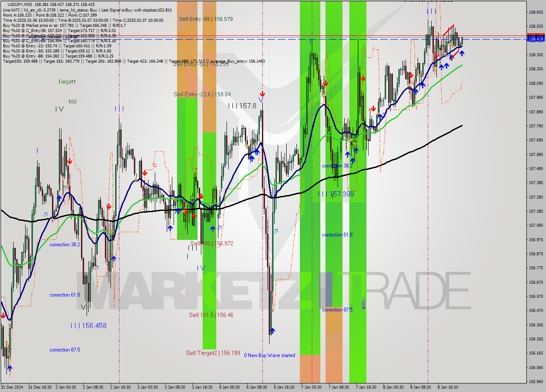
Task: Click the 'I I I 157.399' wave label
Action: [x=336, y=194]
